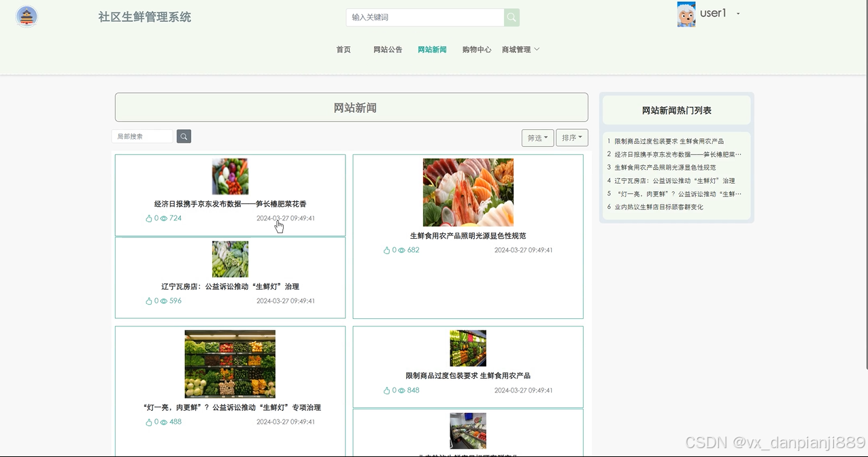Click the site logo icon
The image size is (868, 457).
coord(27,17)
